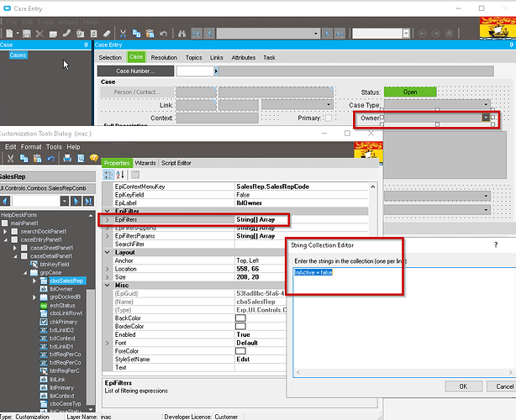Expand the grpDockedB tree node
The height and width of the screenshot is (420, 516).
(34, 297)
